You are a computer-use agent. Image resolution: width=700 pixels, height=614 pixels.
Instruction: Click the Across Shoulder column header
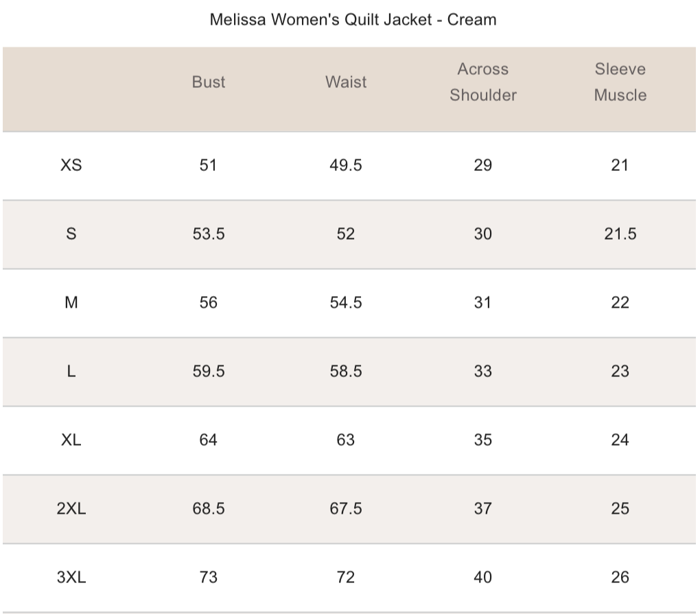coord(483,82)
